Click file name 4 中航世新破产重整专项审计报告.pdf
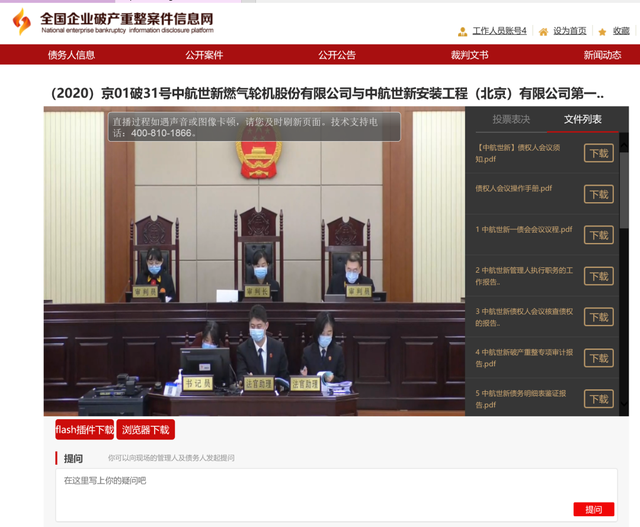Viewport: 640px width, 527px height. pyautogui.click(x=524, y=358)
